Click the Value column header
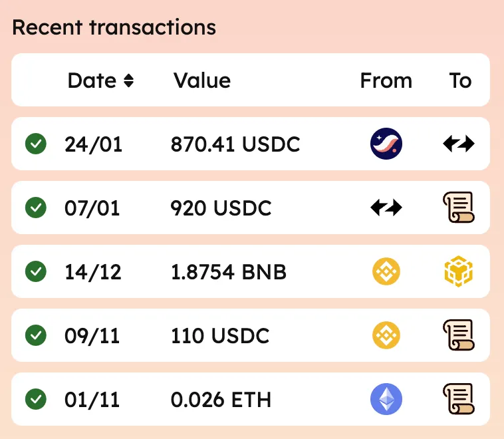The width and height of the screenshot is (504, 439). tap(202, 80)
